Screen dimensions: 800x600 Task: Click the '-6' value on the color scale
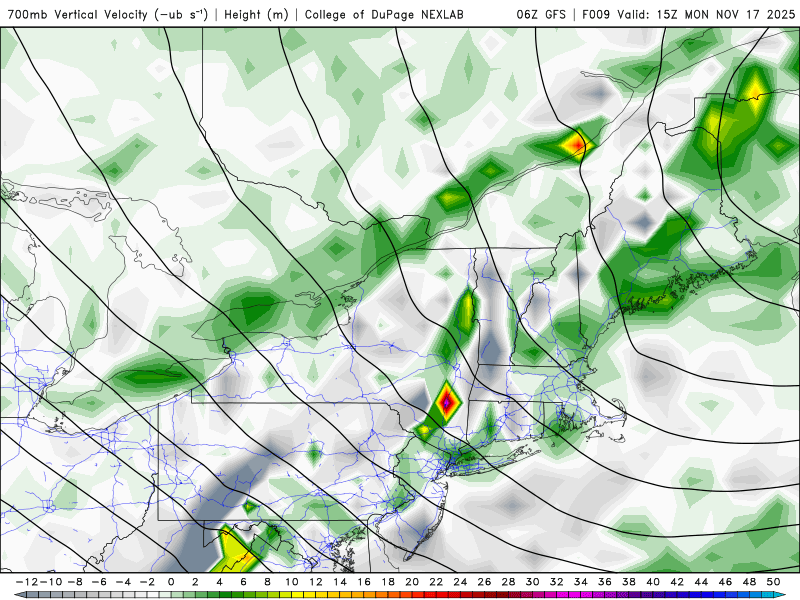tap(98, 582)
